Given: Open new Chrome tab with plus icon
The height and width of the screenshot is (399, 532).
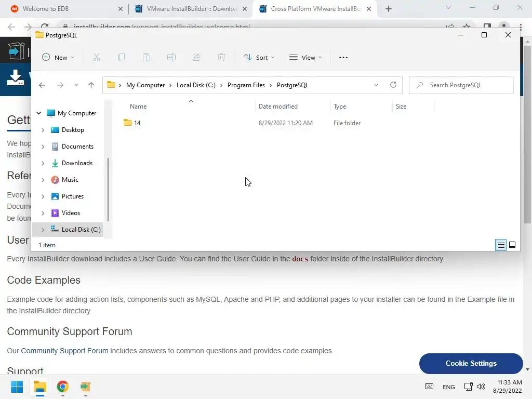Looking at the screenshot, I should pos(389,9).
